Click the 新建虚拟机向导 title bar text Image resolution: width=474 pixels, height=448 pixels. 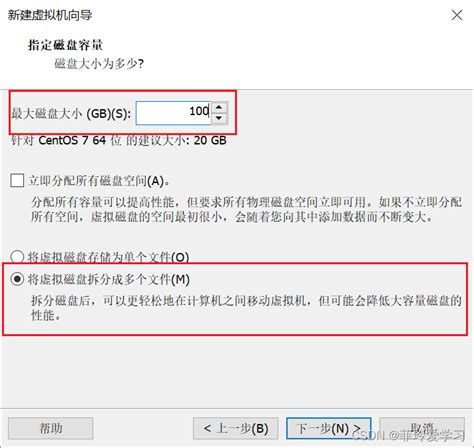coord(50,15)
